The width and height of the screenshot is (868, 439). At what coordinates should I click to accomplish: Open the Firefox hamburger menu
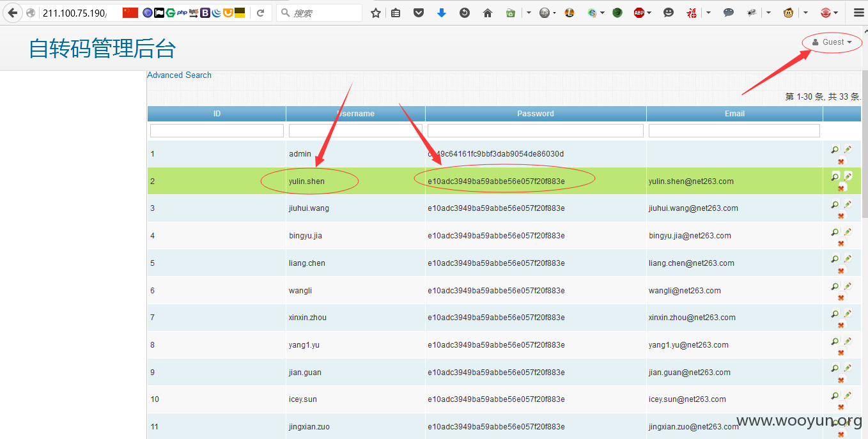858,13
